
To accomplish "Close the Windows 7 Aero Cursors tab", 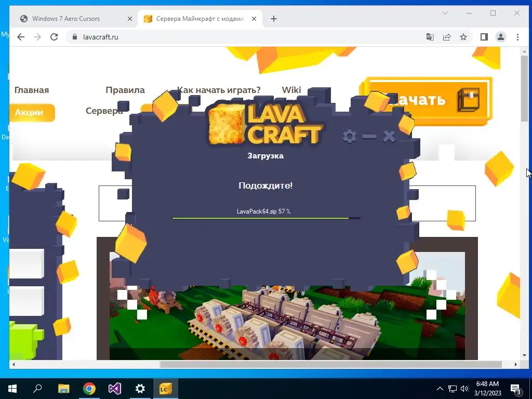I will (129, 19).
